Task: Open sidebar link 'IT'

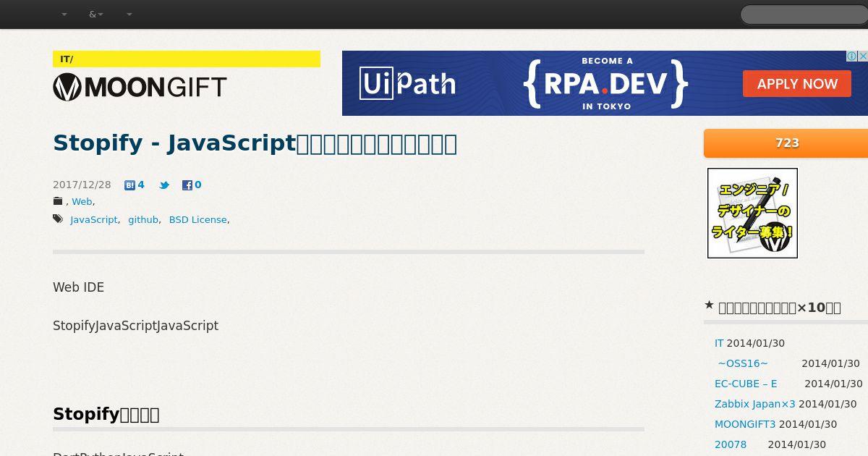Action: (x=719, y=343)
